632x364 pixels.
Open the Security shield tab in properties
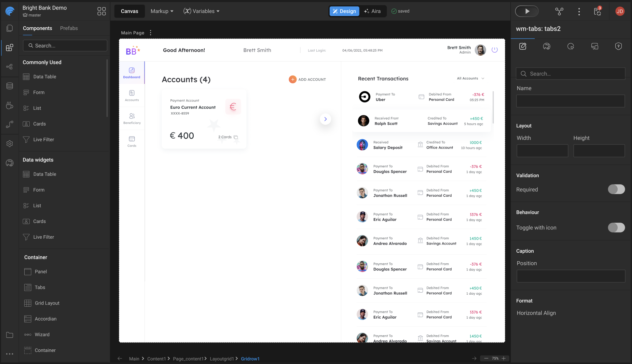pos(618,46)
